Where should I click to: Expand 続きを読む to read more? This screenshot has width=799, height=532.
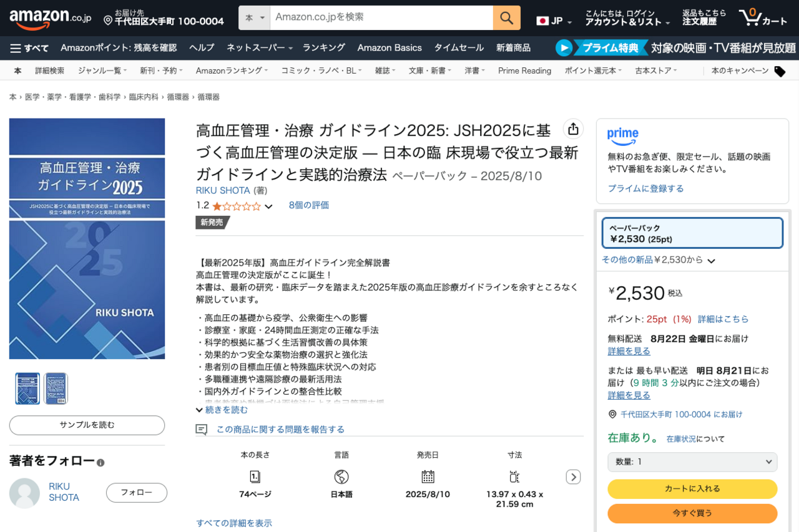222,410
